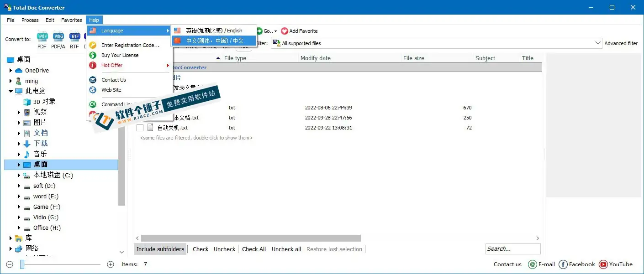Click the Restore last selection button
The width and height of the screenshot is (644, 274).
pyautogui.click(x=334, y=249)
